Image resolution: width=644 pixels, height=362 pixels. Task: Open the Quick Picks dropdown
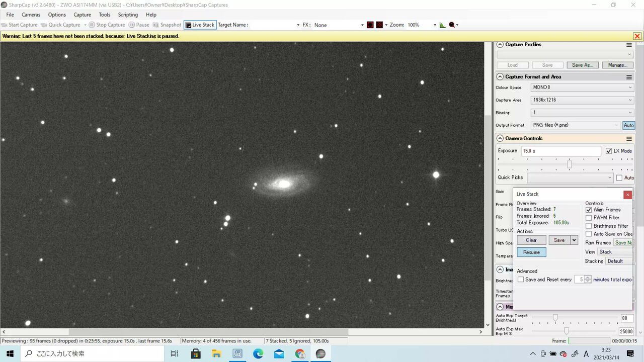(x=570, y=177)
